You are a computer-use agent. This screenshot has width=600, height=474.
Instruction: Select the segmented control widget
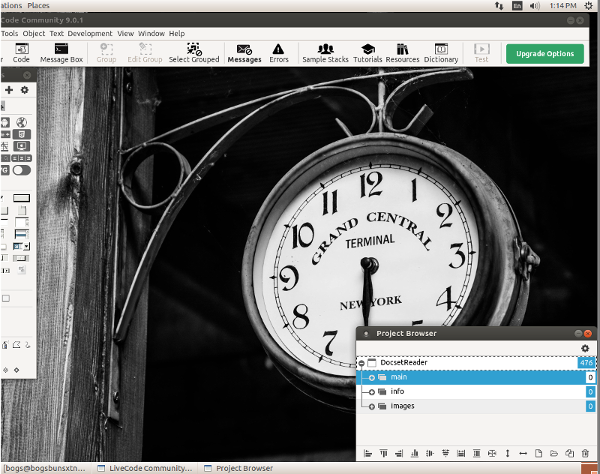(21, 158)
